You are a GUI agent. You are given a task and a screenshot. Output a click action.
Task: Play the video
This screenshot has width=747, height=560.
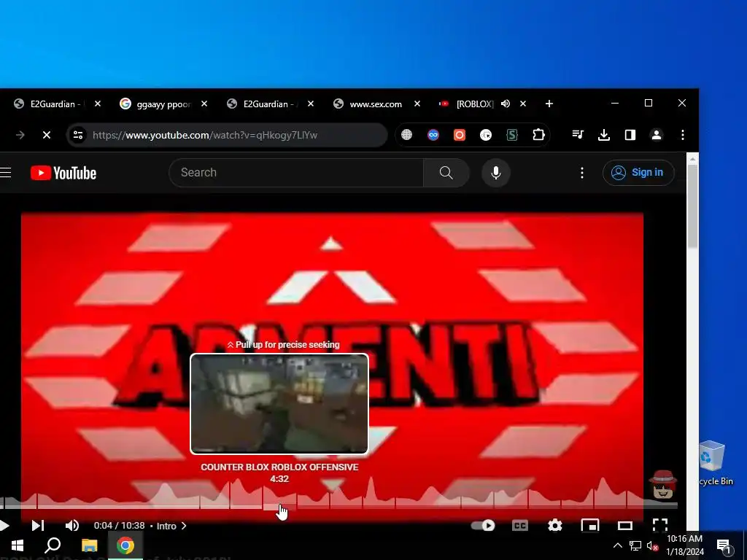coord(4,525)
